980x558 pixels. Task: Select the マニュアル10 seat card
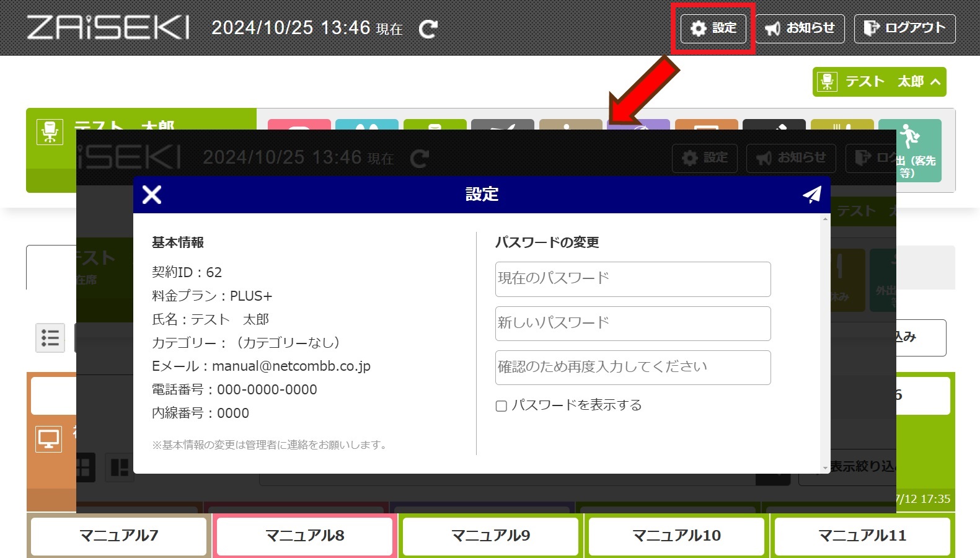(x=677, y=536)
